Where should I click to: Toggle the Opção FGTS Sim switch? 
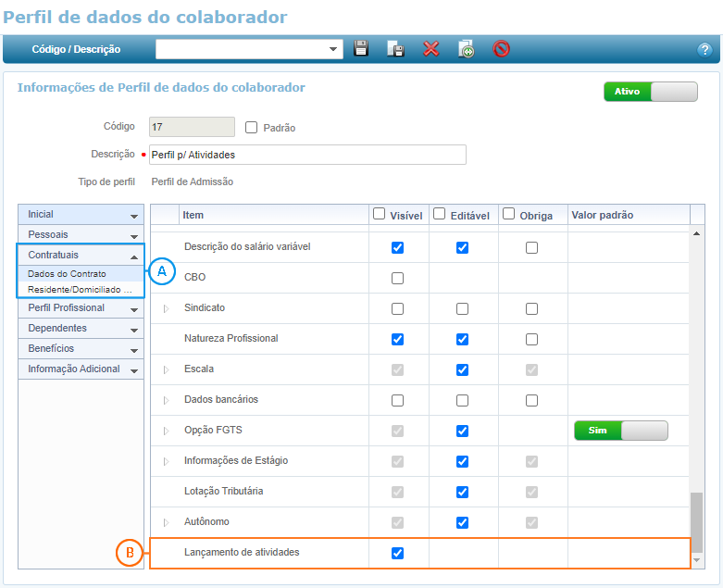(620, 431)
